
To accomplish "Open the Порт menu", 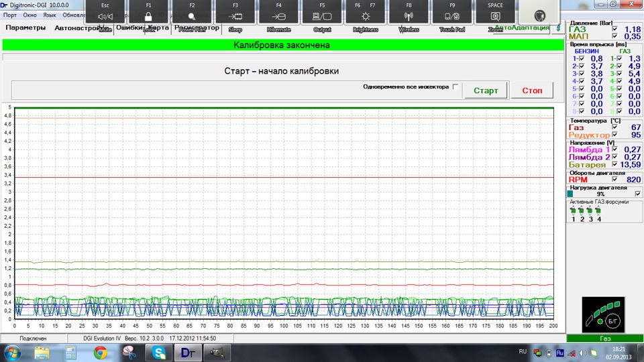I will [10, 15].
